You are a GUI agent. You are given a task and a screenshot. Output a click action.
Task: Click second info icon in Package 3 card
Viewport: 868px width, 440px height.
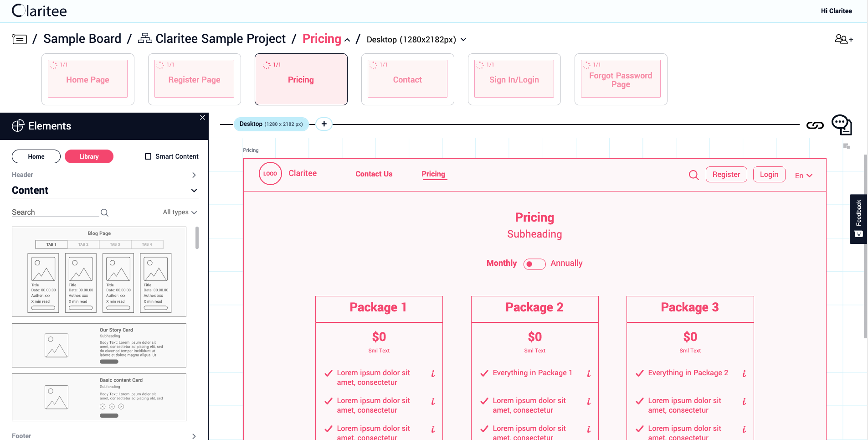click(x=744, y=401)
